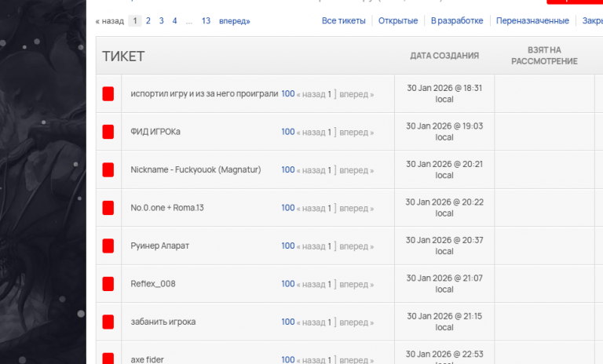
Task: Click red status icon of 'Руинер Апарат' ticket
Action: (108, 246)
